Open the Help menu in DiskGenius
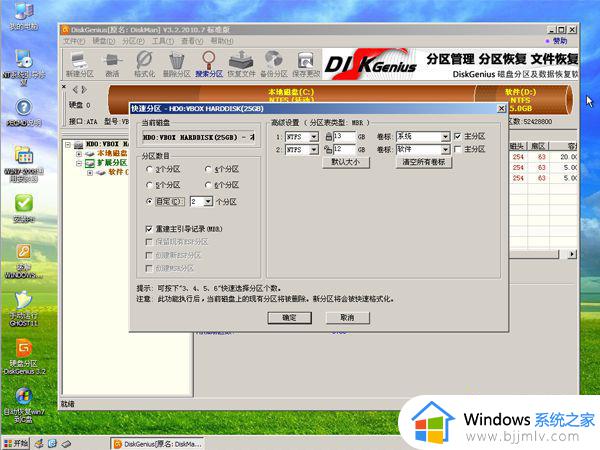This screenshot has height=450, width=600. pyautogui.click(x=222, y=41)
